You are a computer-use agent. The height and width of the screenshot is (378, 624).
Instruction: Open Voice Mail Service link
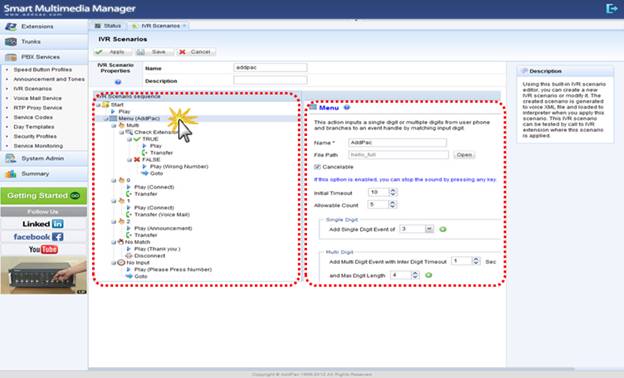click(37, 98)
